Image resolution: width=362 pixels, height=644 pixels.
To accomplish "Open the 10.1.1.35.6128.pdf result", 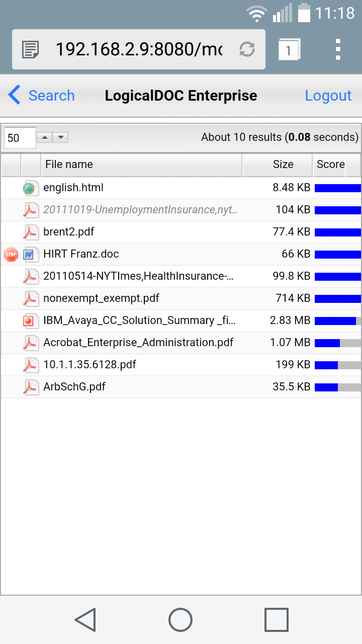I will coord(89,365).
